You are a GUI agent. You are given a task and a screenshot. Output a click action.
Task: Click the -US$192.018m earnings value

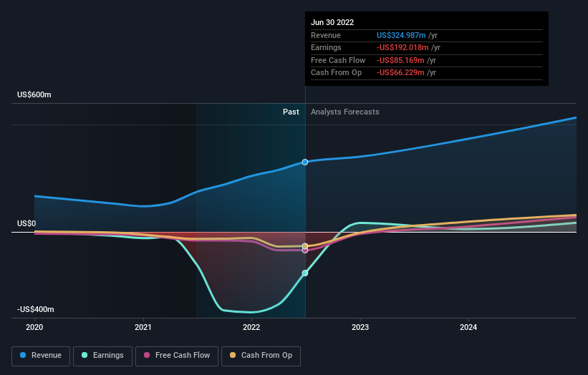(403, 47)
